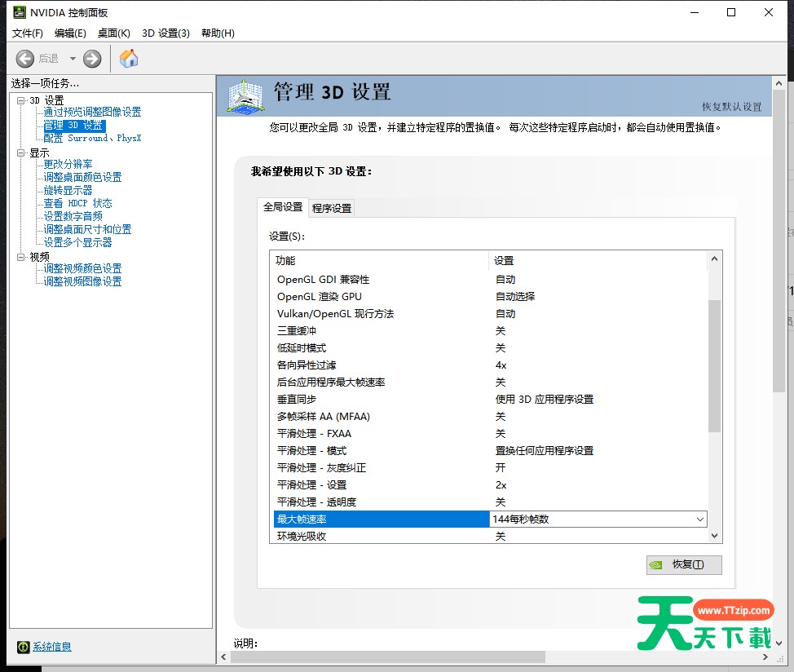Viewport: 794px width, 672px height.
Task: Click the home icon in toolbar
Action: 129,59
